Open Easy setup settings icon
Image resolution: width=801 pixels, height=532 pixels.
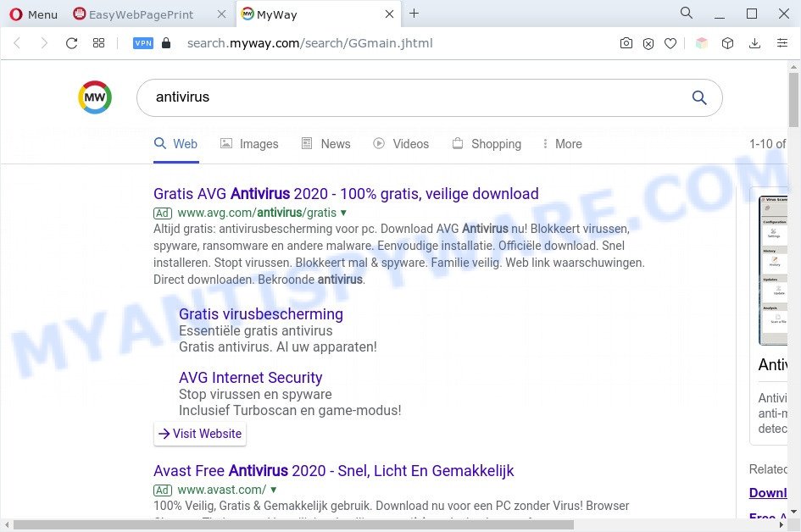(782, 43)
